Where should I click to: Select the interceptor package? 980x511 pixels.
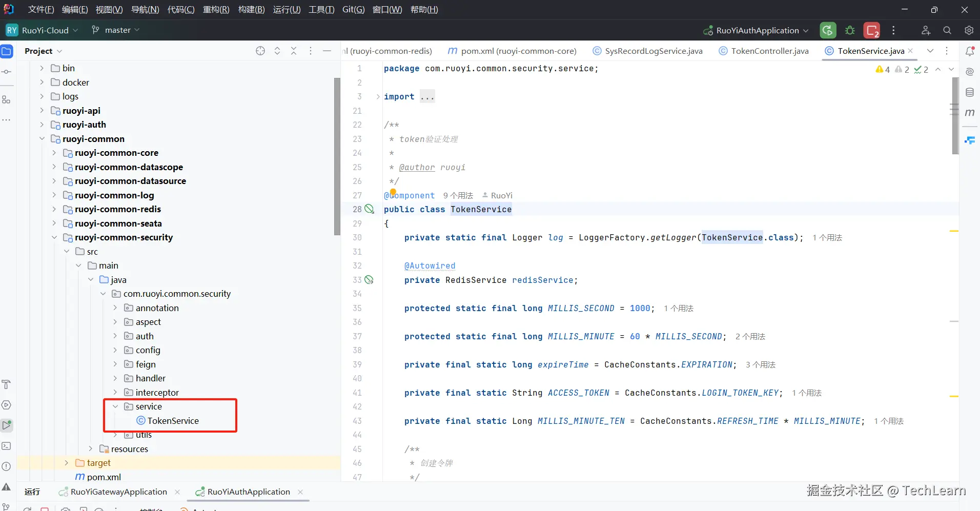[x=157, y=393]
